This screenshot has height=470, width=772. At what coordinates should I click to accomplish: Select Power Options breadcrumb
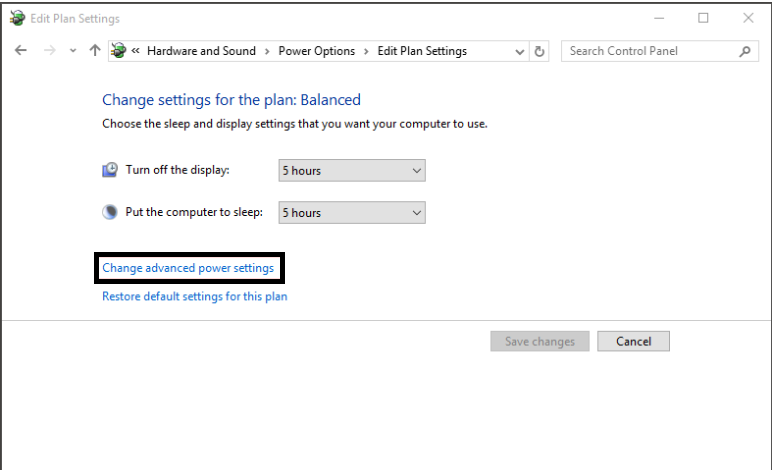tap(317, 51)
